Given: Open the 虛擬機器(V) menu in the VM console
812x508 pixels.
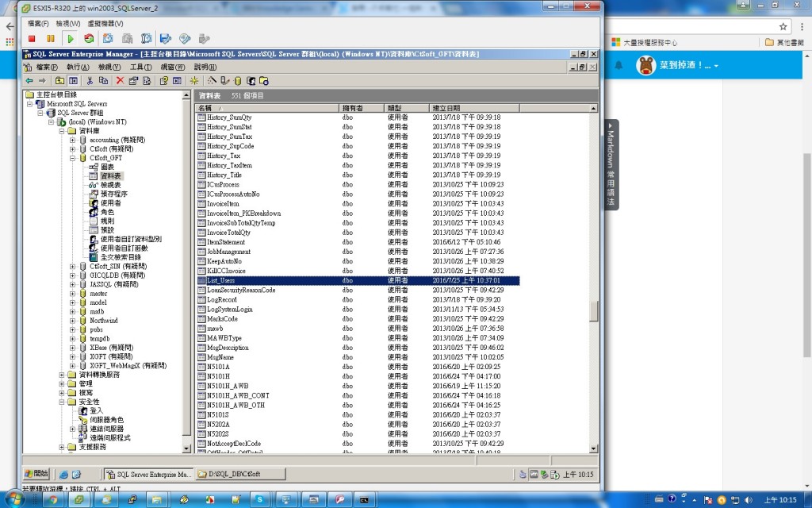Looking at the screenshot, I should [x=105, y=24].
